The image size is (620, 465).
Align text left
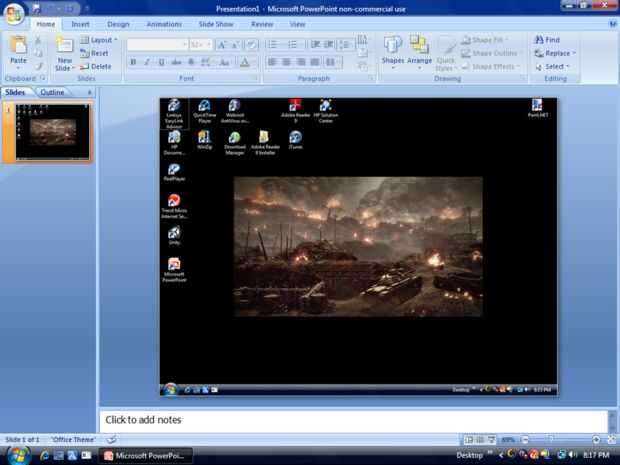tap(272, 62)
